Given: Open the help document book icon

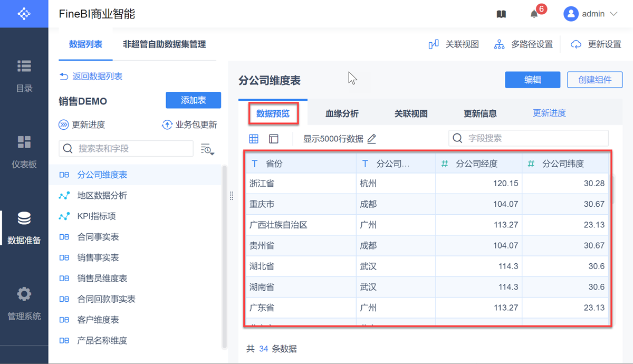Looking at the screenshot, I should click(x=501, y=14).
